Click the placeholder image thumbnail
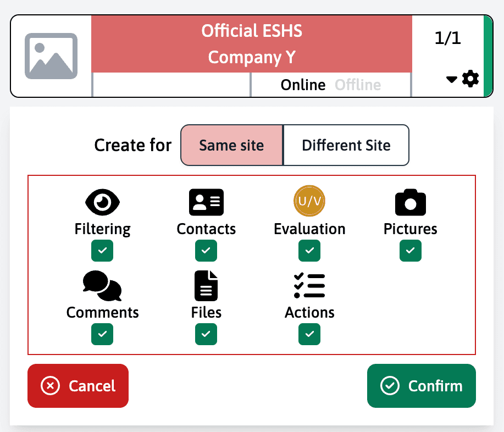The image size is (504, 432). 51,56
